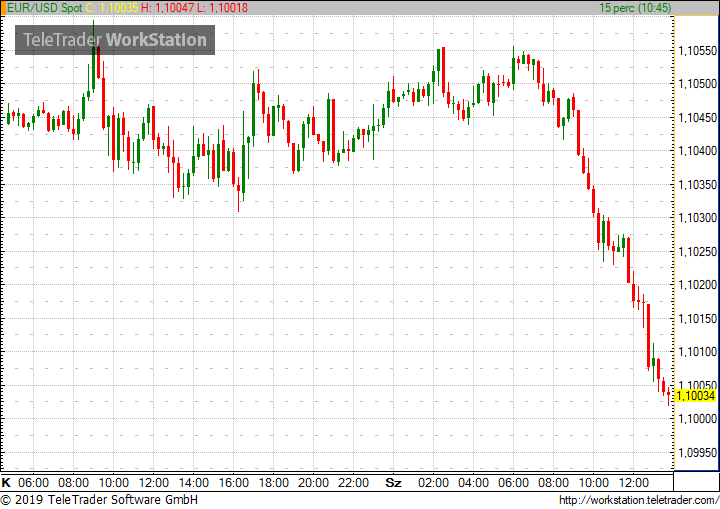Click the first 06:00 time label after K

(x=34, y=483)
